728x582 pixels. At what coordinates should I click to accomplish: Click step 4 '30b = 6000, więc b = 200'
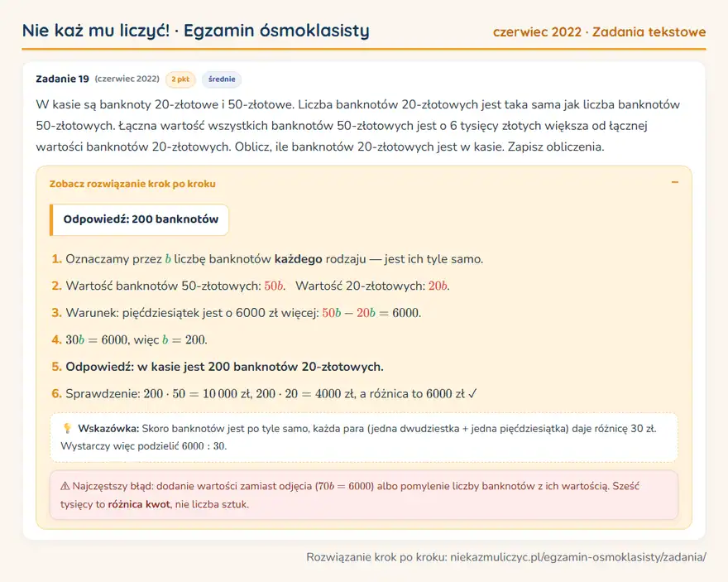[136, 340]
